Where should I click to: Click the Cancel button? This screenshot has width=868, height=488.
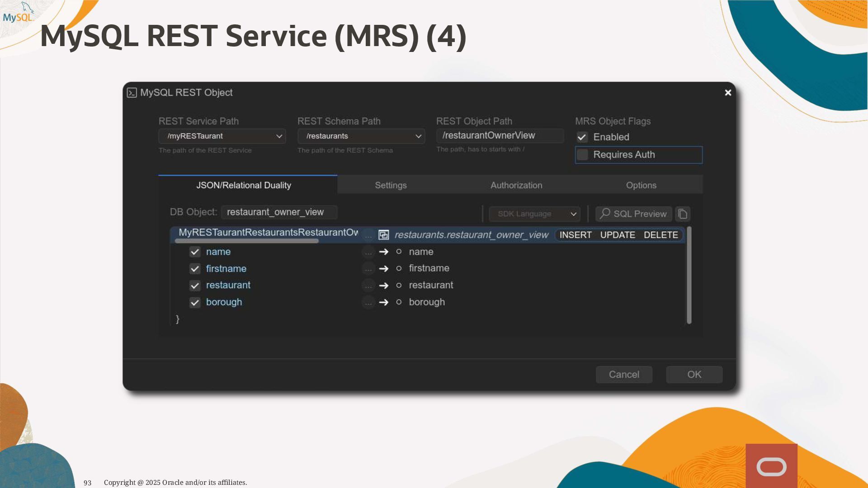point(623,375)
